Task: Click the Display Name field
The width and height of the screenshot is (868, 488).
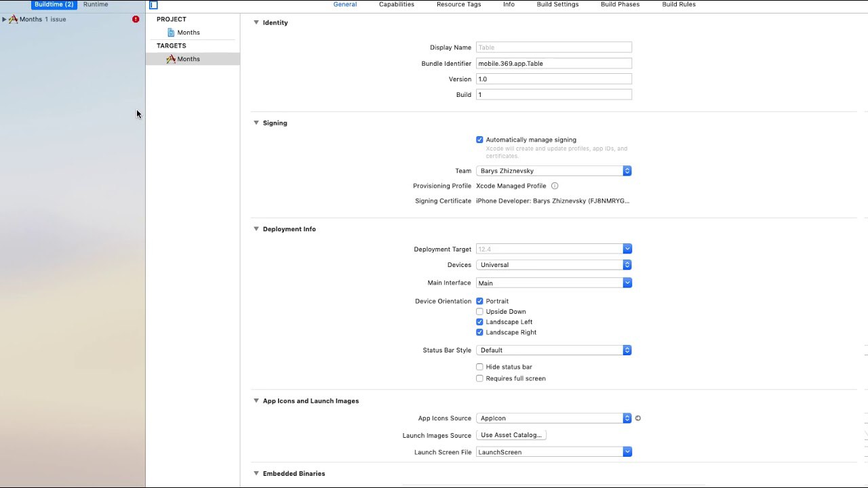Action: tap(554, 47)
